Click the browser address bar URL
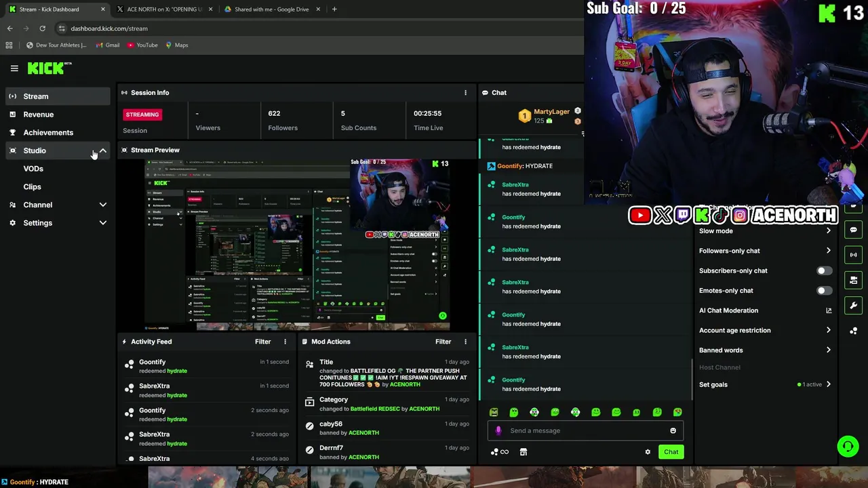The width and height of the screenshot is (868, 488). (109, 28)
